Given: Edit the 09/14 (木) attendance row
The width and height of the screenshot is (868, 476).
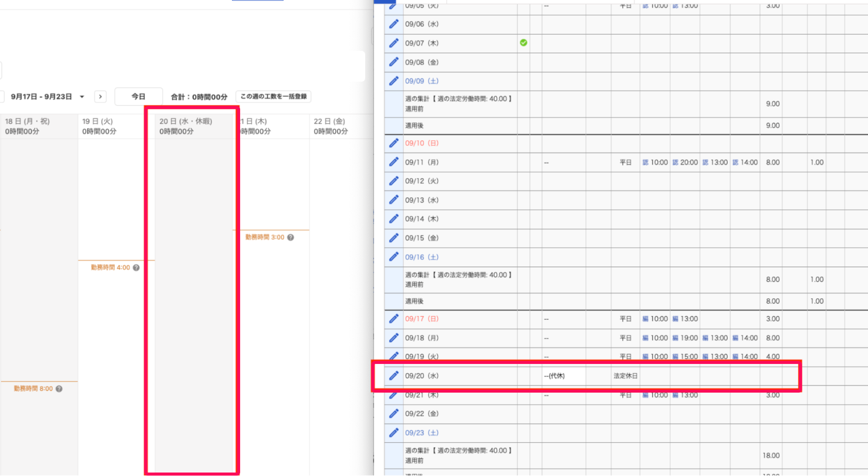Looking at the screenshot, I should tap(393, 219).
